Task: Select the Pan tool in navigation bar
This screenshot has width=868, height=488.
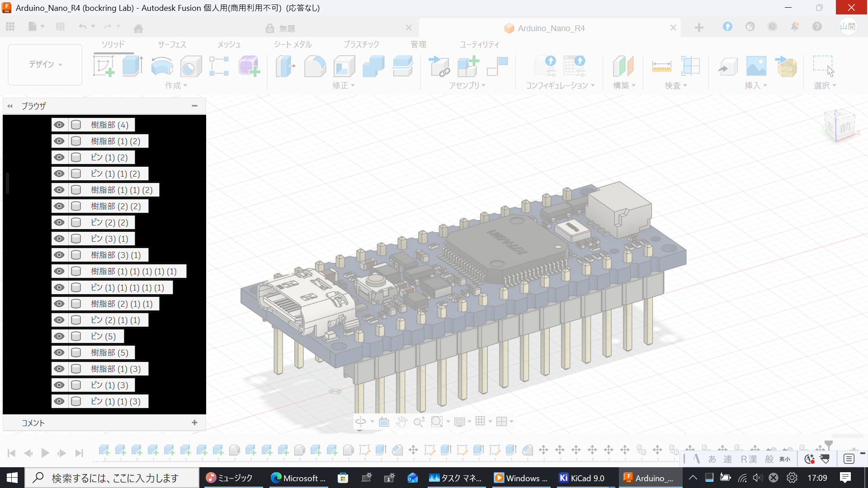Action: (x=401, y=421)
